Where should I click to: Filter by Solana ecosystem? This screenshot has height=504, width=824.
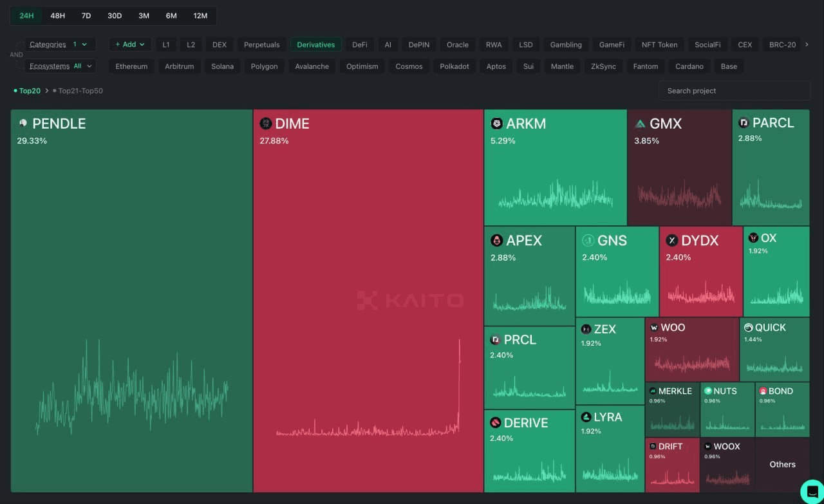click(x=223, y=66)
